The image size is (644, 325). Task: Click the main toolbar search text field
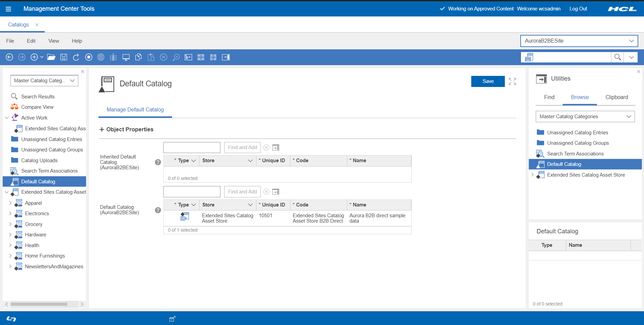coord(572,57)
